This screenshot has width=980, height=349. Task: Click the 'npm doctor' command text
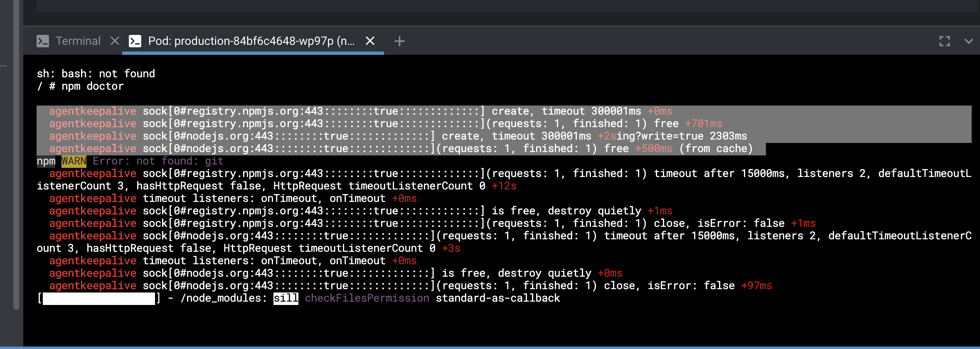coord(93,86)
